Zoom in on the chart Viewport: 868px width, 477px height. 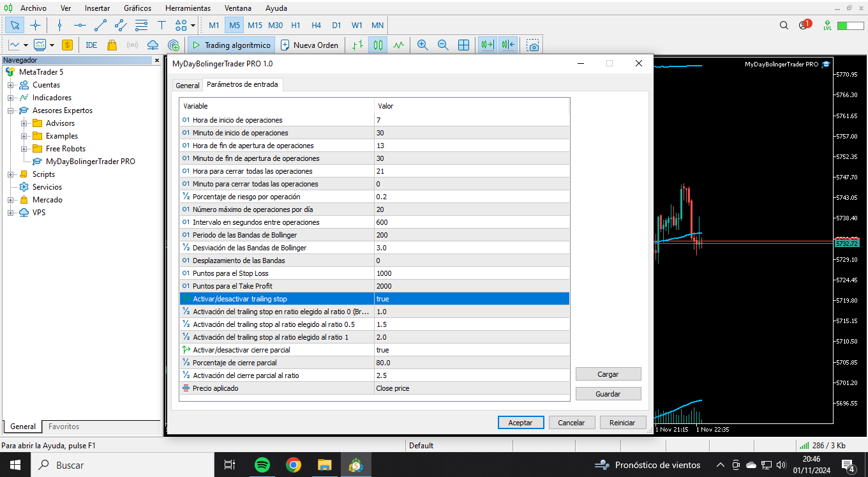pos(423,45)
